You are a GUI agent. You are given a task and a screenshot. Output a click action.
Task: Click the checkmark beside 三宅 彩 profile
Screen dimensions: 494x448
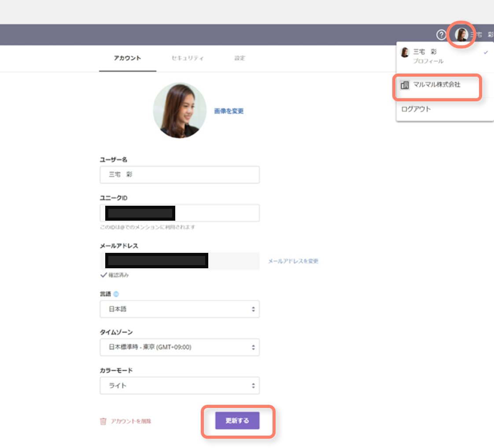[486, 52]
